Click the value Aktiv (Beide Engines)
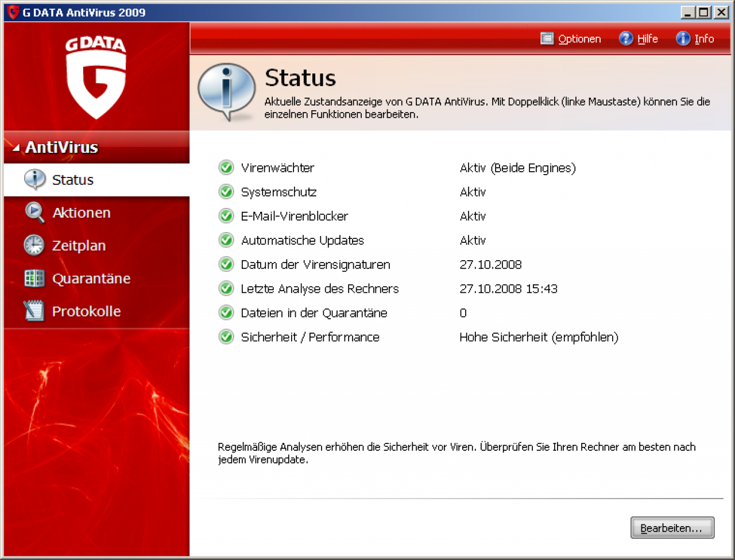 pos(517,168)
